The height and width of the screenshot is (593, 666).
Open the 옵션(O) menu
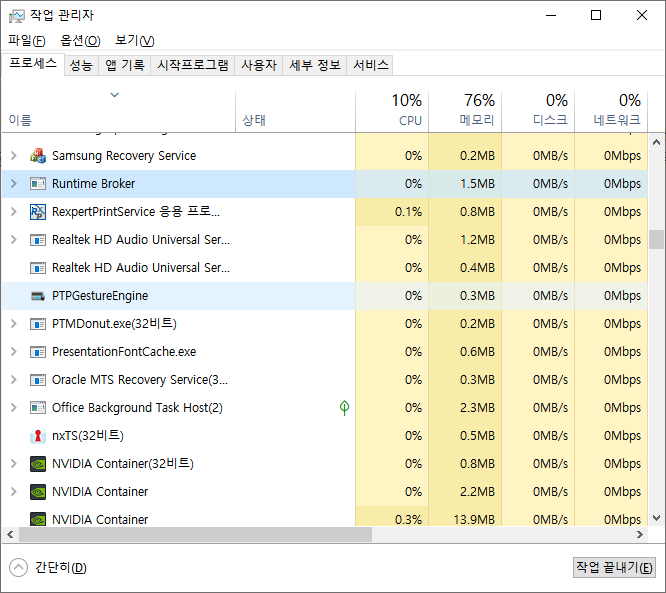click(80, 40)
